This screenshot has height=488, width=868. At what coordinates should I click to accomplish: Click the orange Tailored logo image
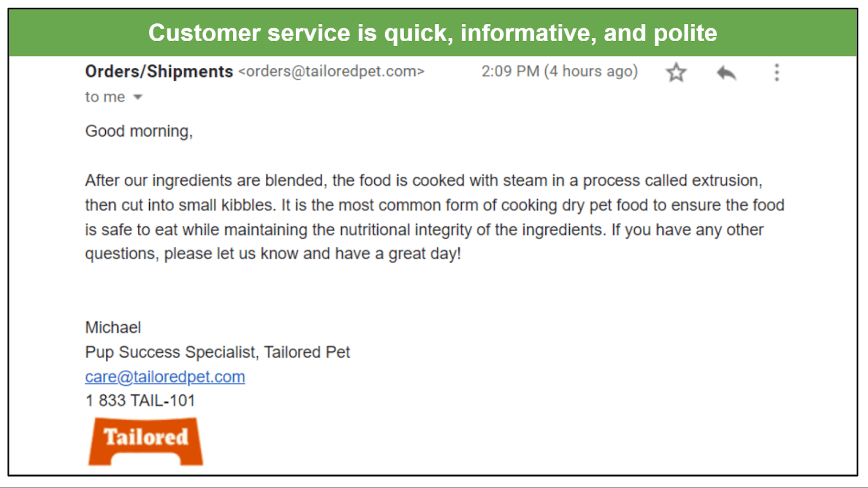tap(146, 441)
